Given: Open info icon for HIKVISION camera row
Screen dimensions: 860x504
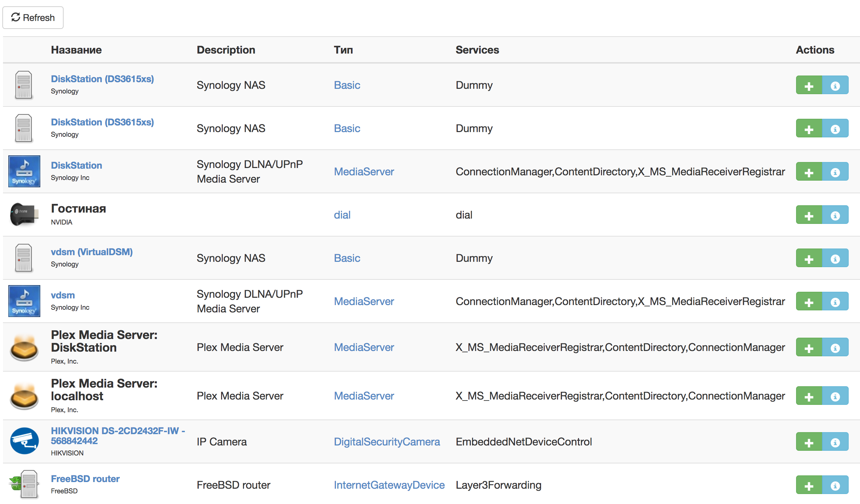Looking at the screenshot, I should (x=835, y=442).
